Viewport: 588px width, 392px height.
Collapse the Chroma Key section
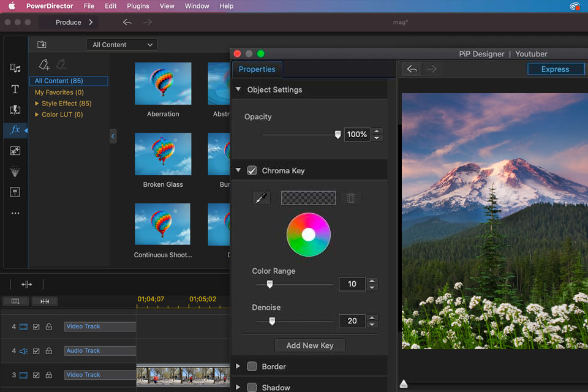coord(238,170)
